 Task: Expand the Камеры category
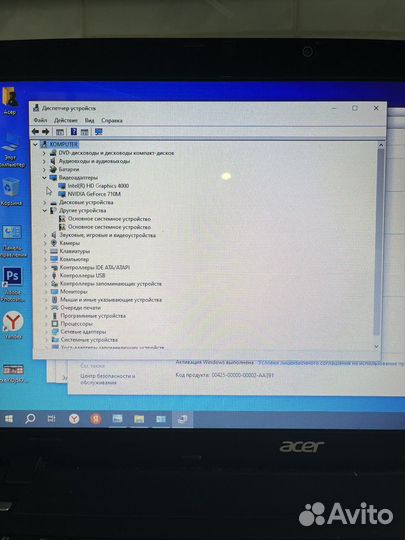45,243
